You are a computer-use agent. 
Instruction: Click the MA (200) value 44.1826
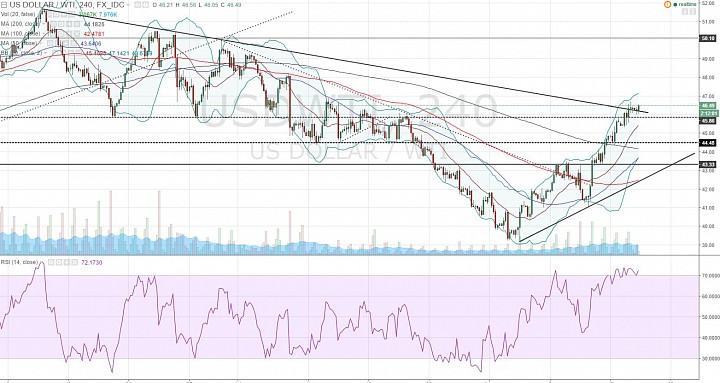click(x=94, y=24)
